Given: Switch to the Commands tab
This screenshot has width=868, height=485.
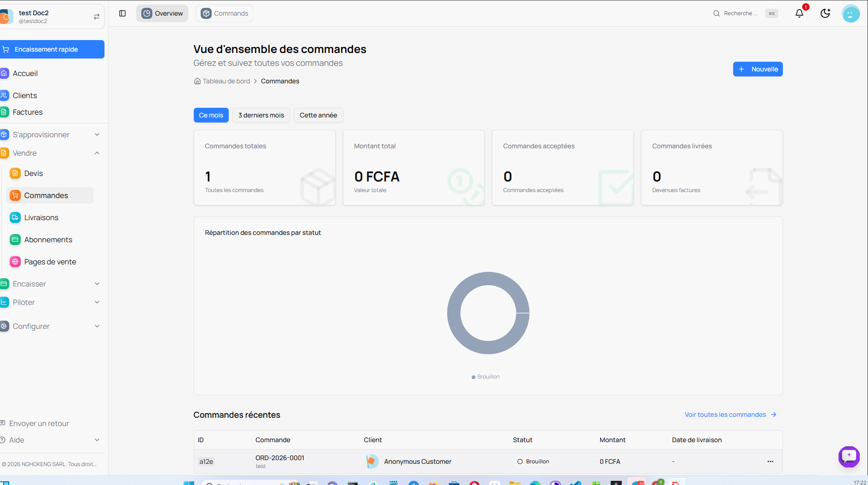Looking at the screenshot, I should [225, 13].
